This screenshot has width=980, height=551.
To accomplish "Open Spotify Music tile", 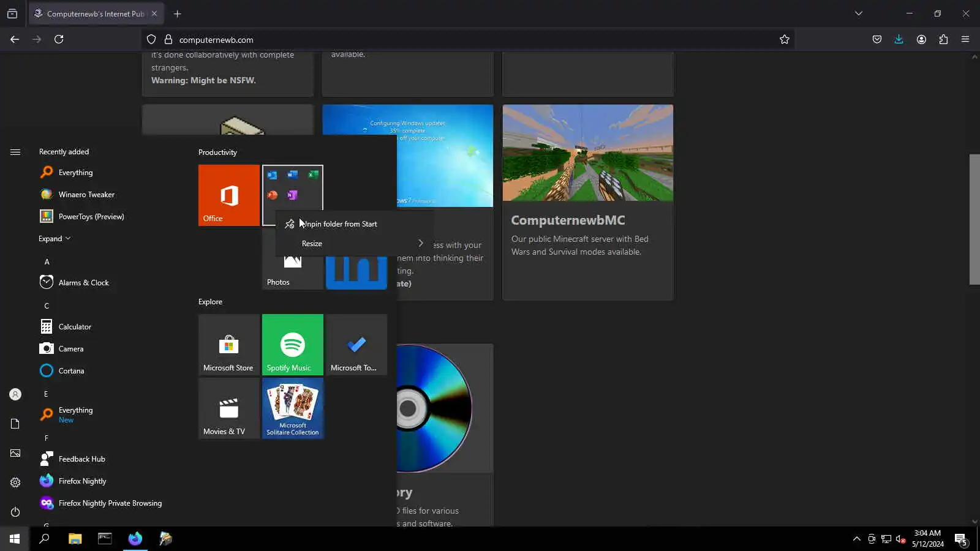I will tap(292, 345).
